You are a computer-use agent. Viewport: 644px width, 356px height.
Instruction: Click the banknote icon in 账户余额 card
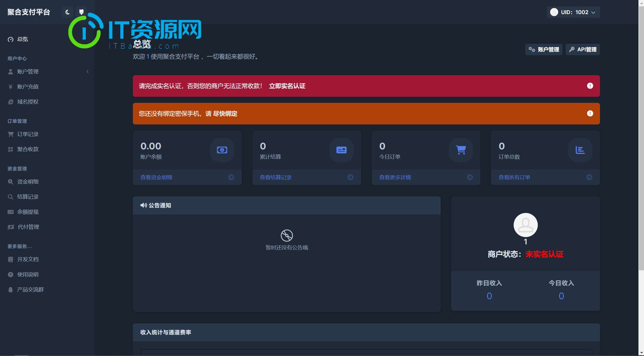(x=222, y=150)
